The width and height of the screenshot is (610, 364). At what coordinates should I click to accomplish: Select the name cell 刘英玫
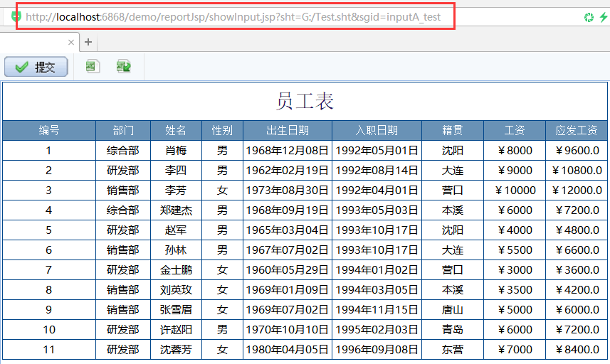176,290
